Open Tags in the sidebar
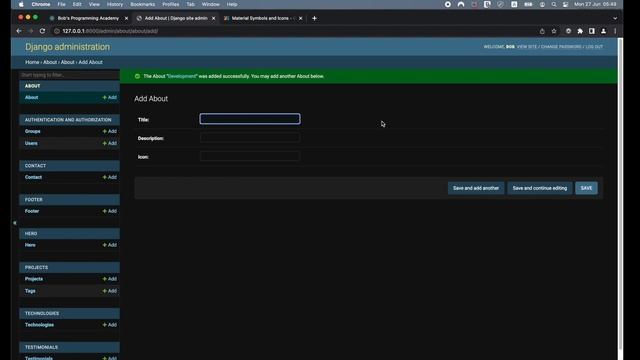 pos(30,291)
